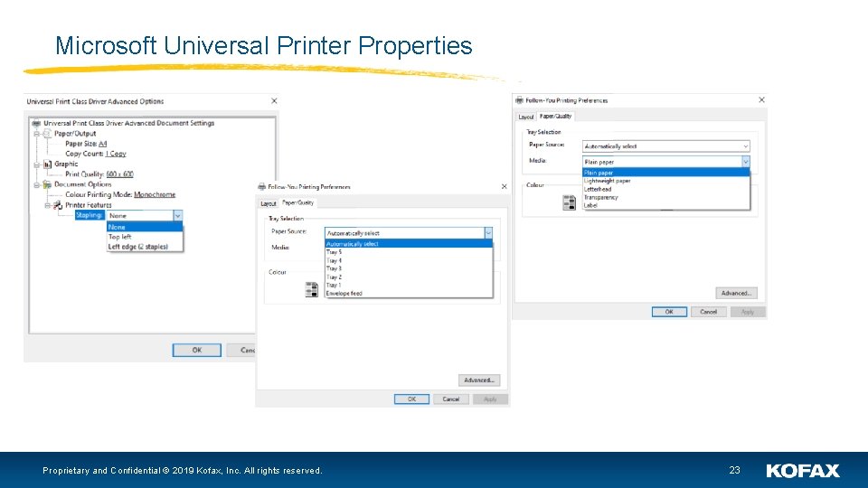Click the Print Quality 600 x 600 link
Viewport: 868px width, 488px height.
coord(119,174)
